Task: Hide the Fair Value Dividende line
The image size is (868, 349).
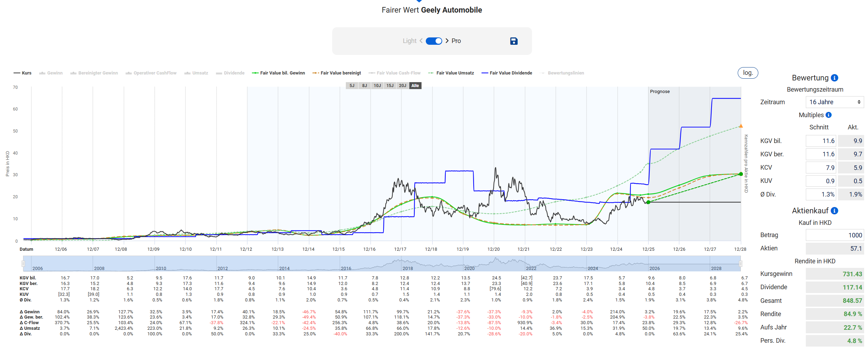Action: click(x=507, y=73)
